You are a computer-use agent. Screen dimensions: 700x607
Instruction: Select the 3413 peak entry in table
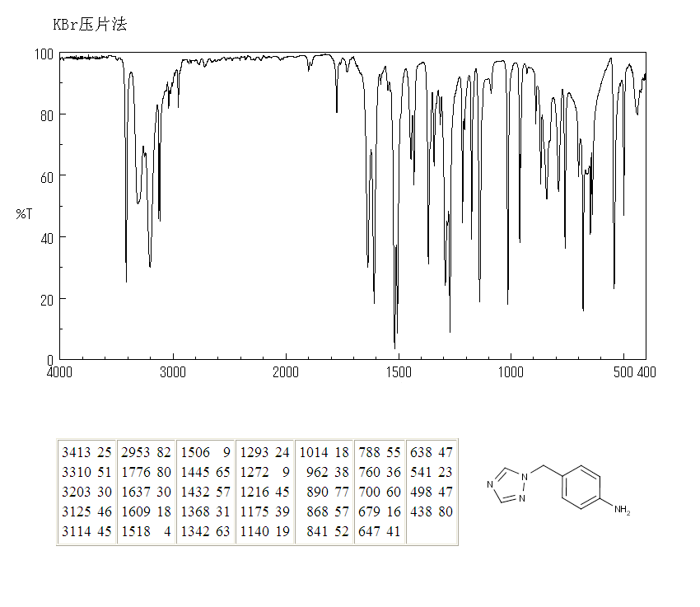[86, 452]
